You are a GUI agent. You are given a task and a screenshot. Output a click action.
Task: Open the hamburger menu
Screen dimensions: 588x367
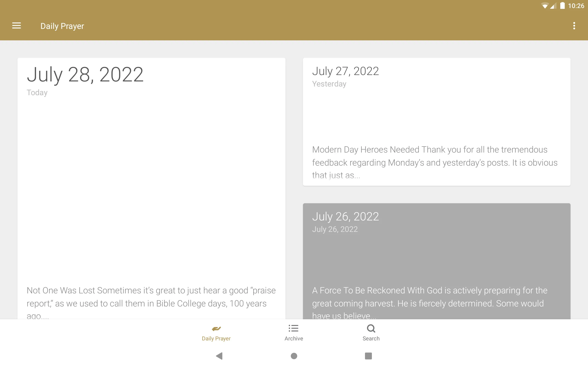pyautogui.click(x=17, y=25)
